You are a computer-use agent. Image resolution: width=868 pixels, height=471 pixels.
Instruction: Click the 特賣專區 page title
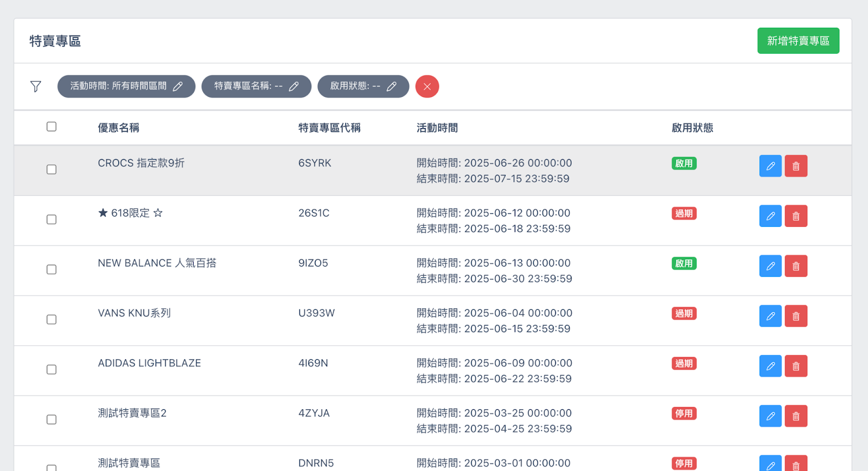55,41
